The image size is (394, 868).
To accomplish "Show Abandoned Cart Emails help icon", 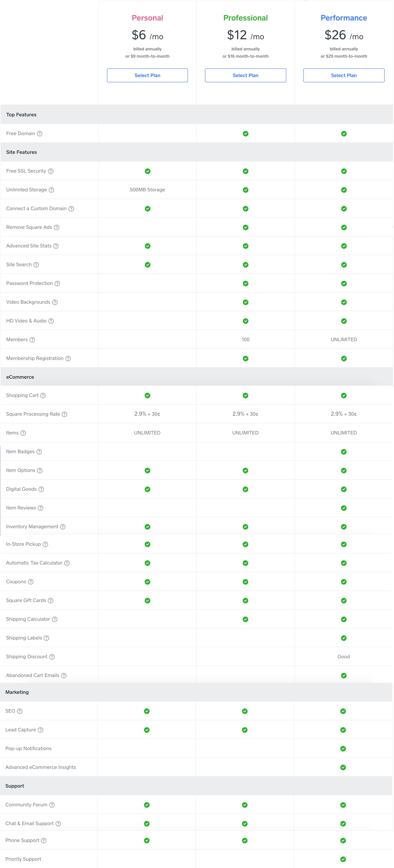I will [x=64, y=676].
